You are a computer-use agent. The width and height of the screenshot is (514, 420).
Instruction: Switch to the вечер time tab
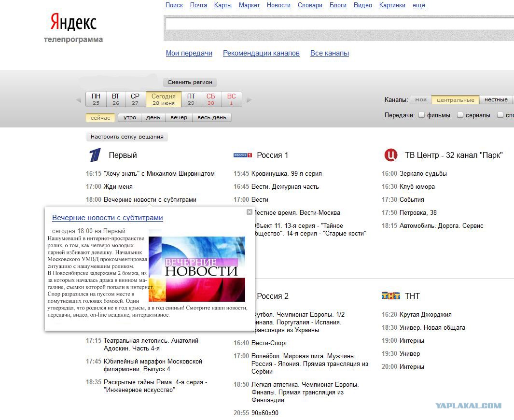[179, 117]
